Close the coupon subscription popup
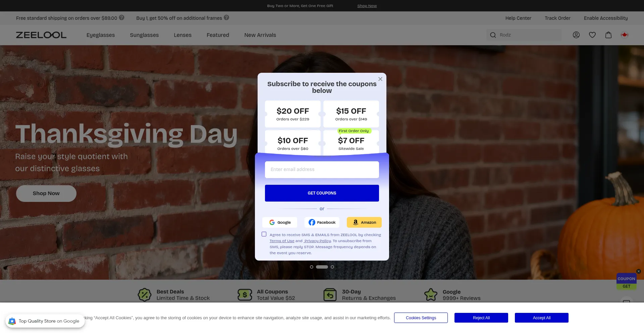Image resolution: width=644 pixels, height=333 pixels. [x=380, y=79]
